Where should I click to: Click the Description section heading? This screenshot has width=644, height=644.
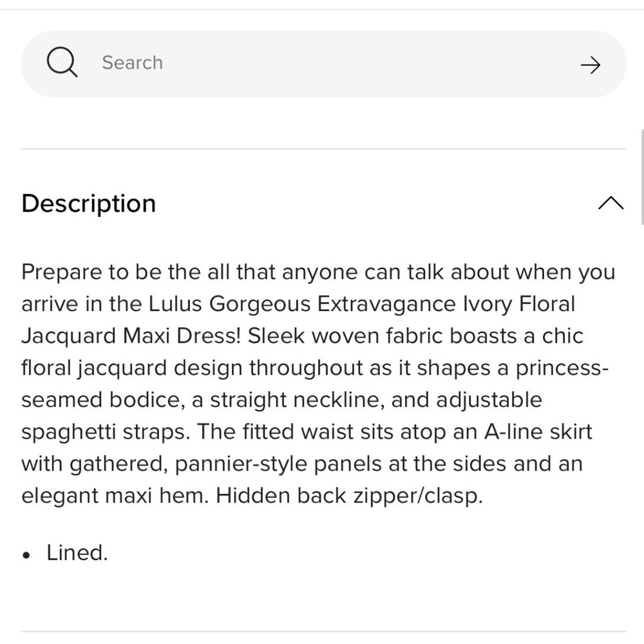89,204
